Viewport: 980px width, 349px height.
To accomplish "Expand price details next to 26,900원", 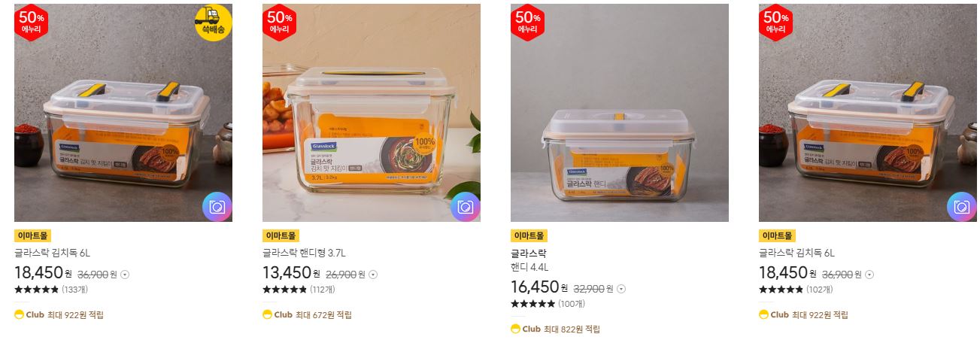I will coord(373,275).
